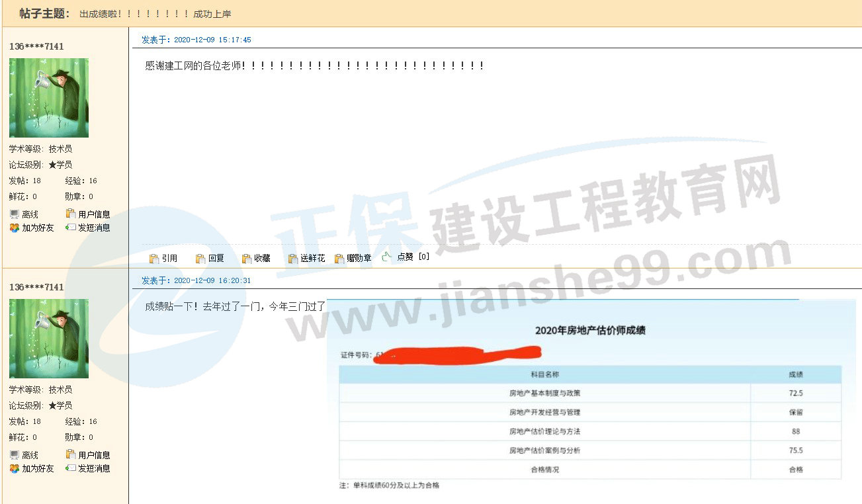
Task: Click the first post's avatar picture
Action: click(x=48, y=98)
